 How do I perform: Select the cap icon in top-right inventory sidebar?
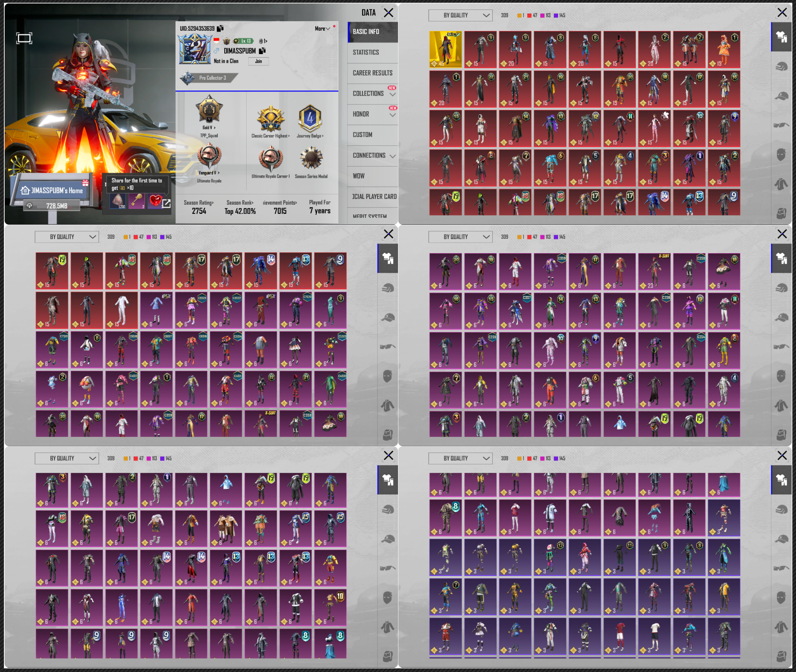point(782,96)
